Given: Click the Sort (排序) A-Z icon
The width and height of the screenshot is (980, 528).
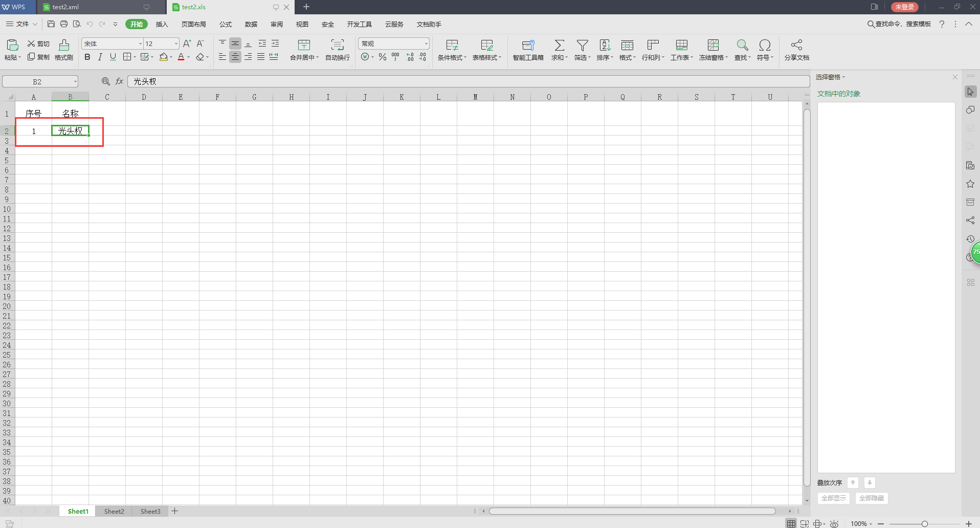Looking at the screenshot, I should pos(605,45).
